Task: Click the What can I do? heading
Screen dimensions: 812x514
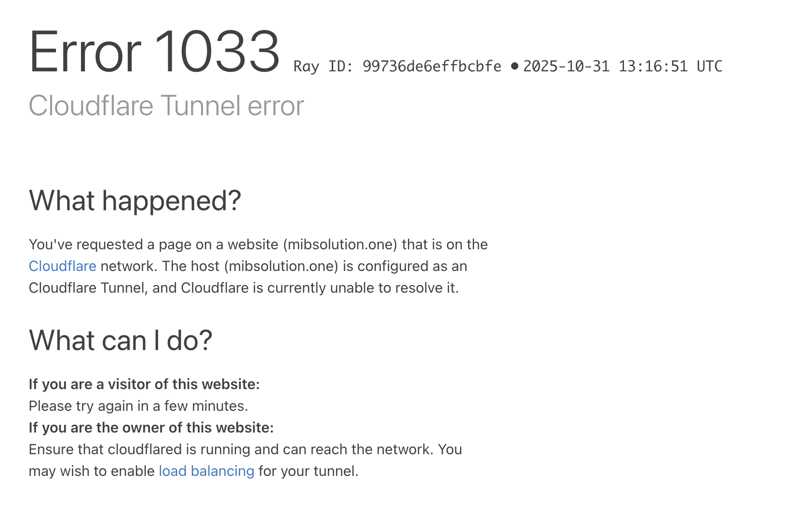Action: click(x=121, y=340)
